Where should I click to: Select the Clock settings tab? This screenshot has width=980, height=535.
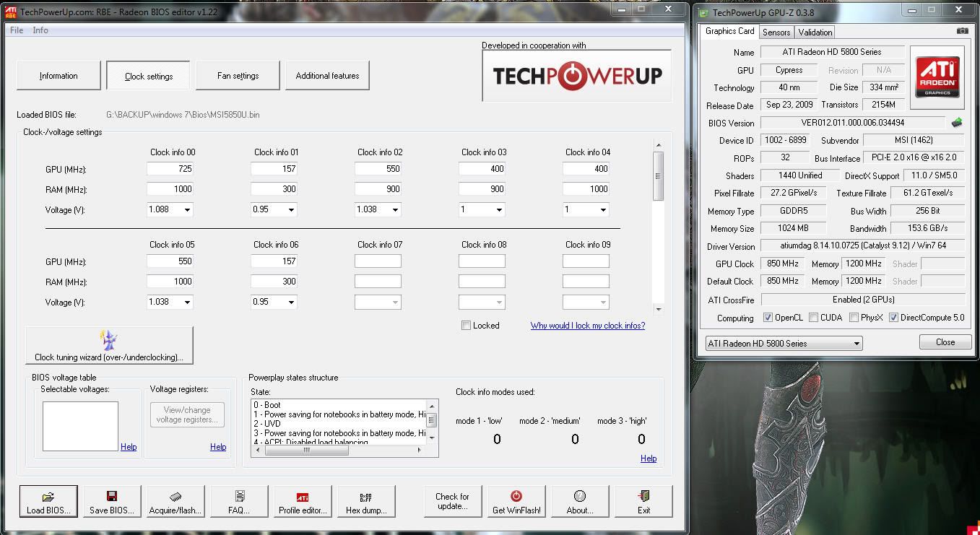tap(149, 76)
